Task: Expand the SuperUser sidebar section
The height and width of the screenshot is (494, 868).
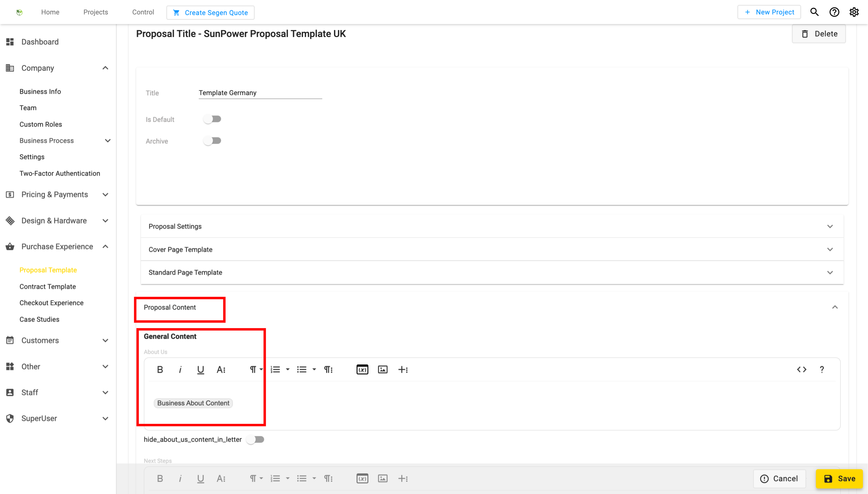Action: coord(105,419)
